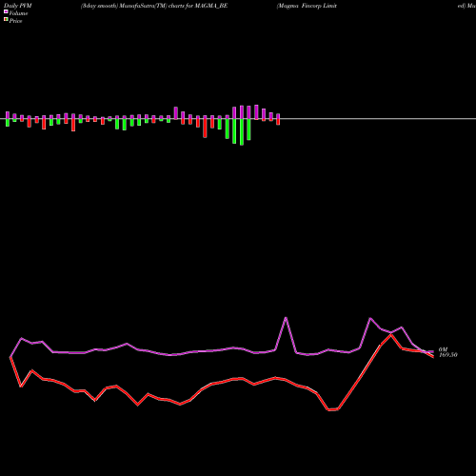Image resolution: width=476 pixels, height=476 pixels.
Task: Click the Volume legend color swatch
Action: pyautogui.click(x=6, y=11)
